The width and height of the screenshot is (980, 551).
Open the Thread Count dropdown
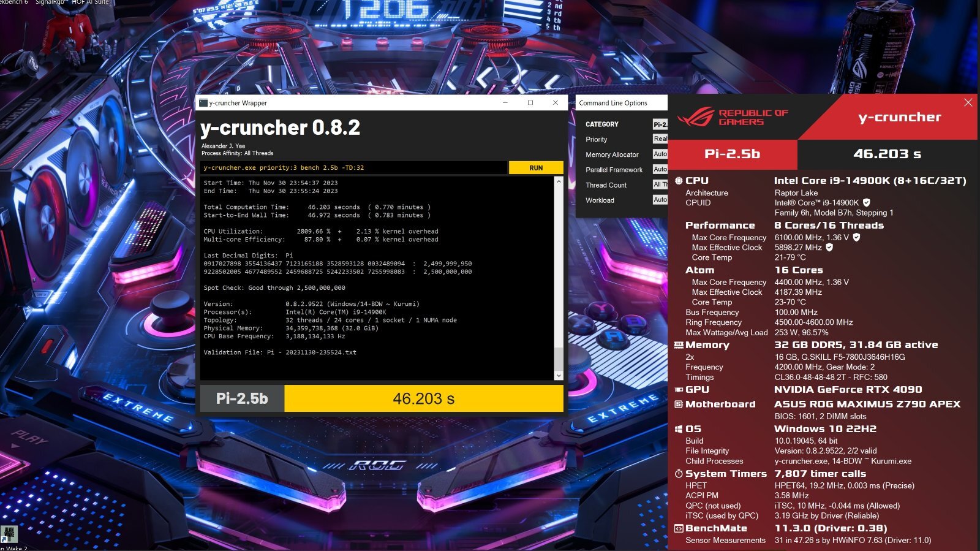tap(660, 184)
